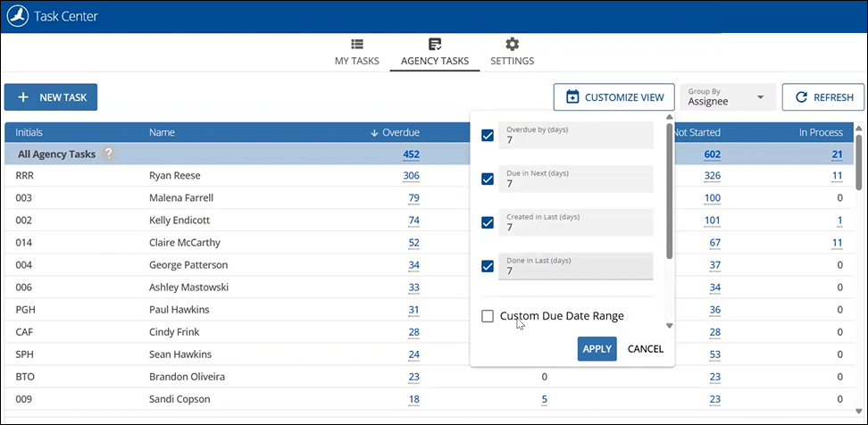The width and height of the screenshot is (868, 425).
Task: Click the All Agency Tasks row label
Action: point(56,154)
